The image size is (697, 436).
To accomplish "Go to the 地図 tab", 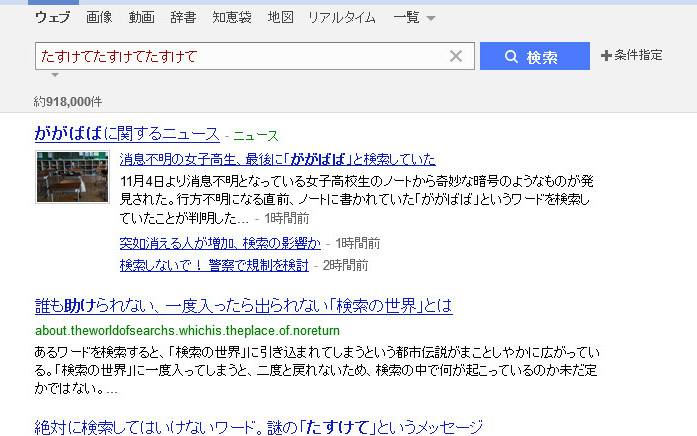I will point(280,17).
